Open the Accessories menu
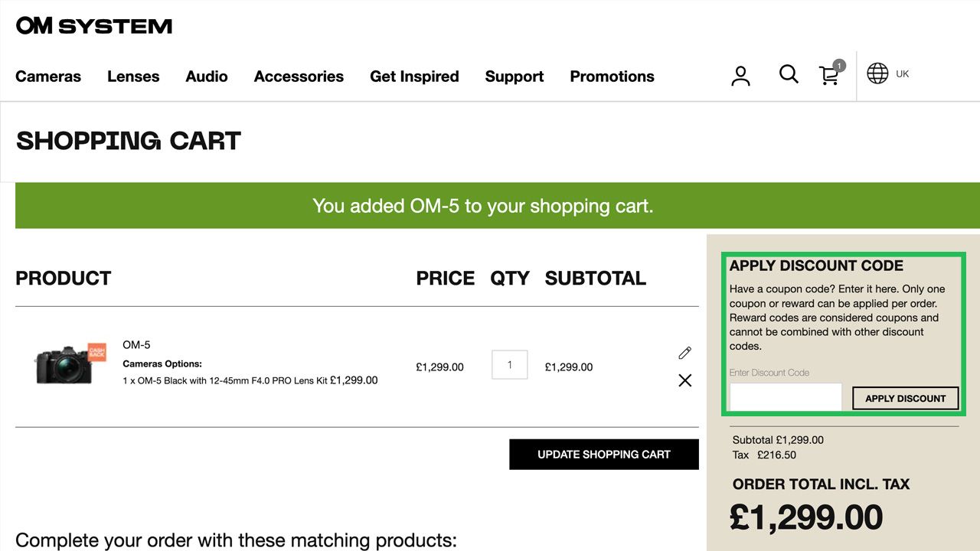This screenshot has height=551, width=980. point(299,77)
